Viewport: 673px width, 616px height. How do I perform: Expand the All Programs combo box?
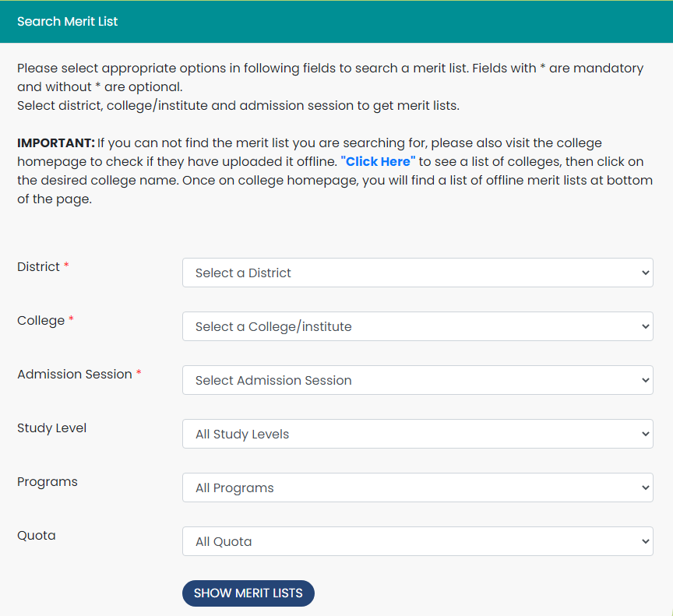418,488
